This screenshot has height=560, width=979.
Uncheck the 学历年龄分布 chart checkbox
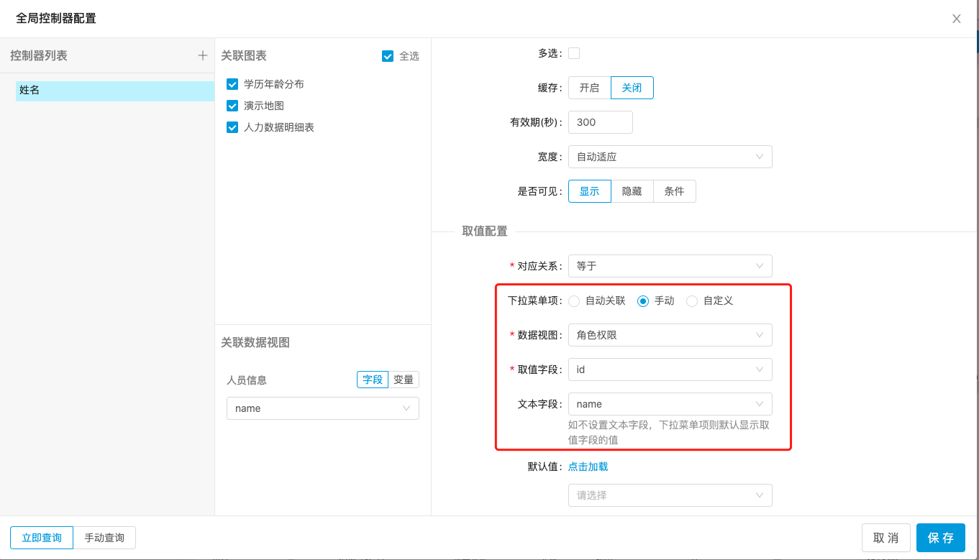232,84
